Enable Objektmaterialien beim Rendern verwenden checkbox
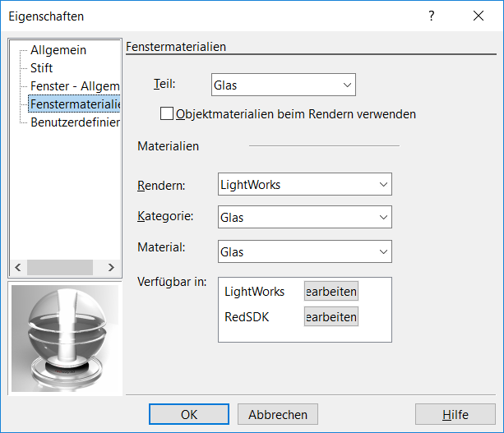 point(167,113)
